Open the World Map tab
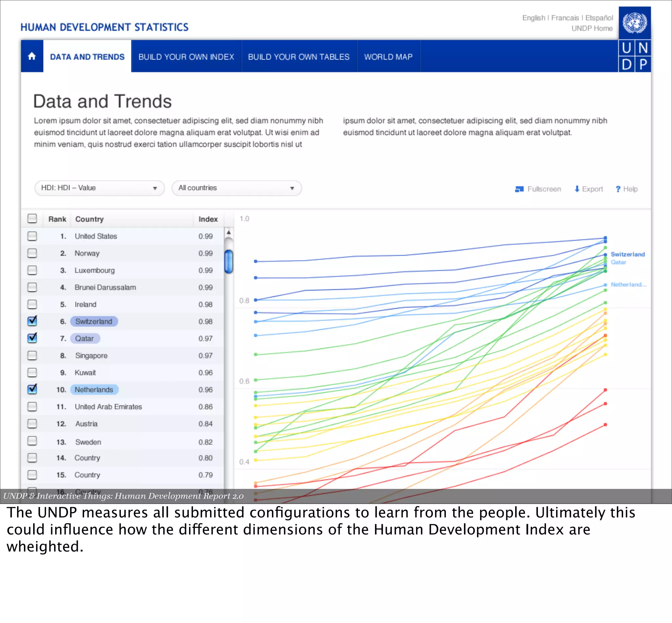Image resolution: width=672 pixels, height=623 pixels. pyautogui.click(x=388, y=57)
